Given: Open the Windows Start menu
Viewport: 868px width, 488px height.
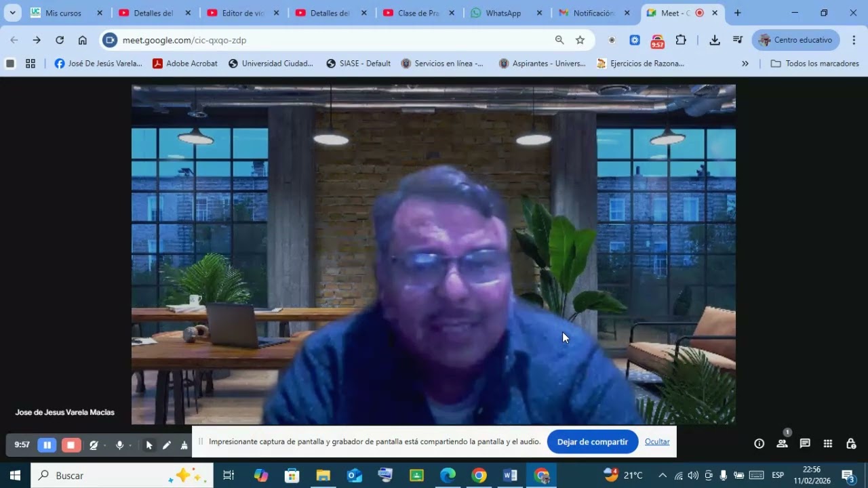Looking at the screenshot, I should (15, 475).
